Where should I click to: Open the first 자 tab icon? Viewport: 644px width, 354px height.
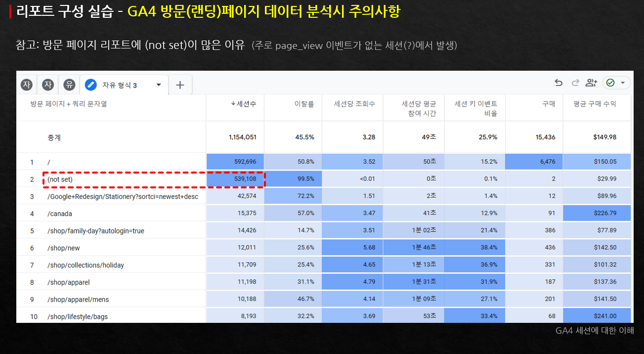[x=26, y=85]
